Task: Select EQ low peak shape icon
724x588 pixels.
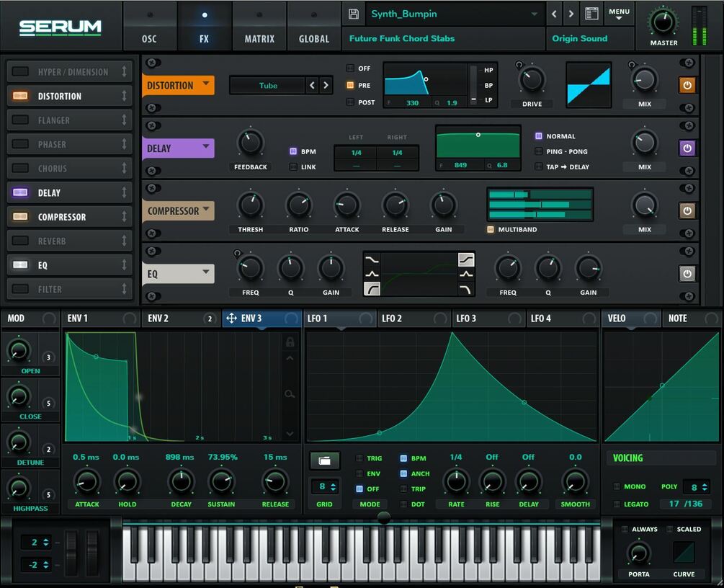Action: 372,275
